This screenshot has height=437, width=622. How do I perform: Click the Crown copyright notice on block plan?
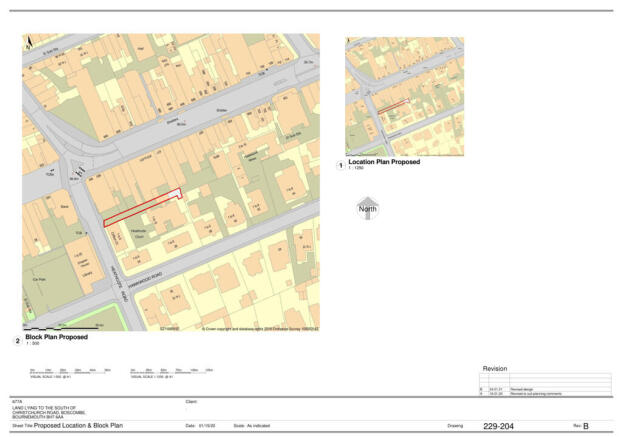[x=260, y=329]
